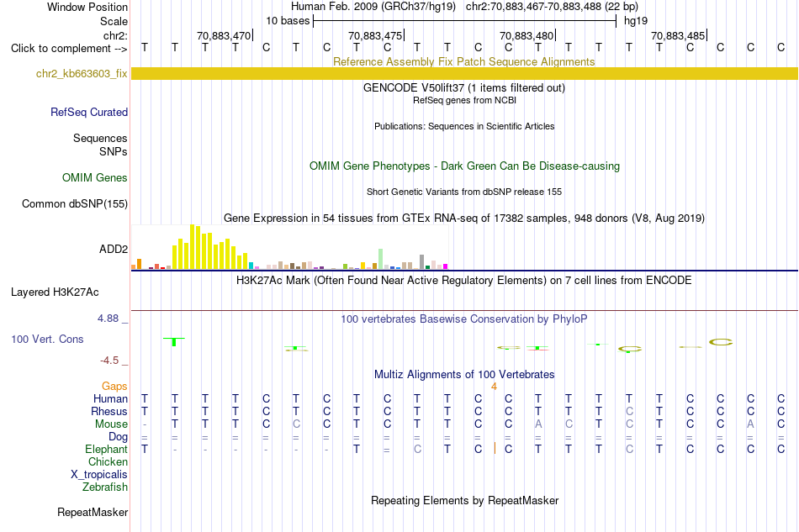Click the 100 Vert. Cons label

coord(47,339)
